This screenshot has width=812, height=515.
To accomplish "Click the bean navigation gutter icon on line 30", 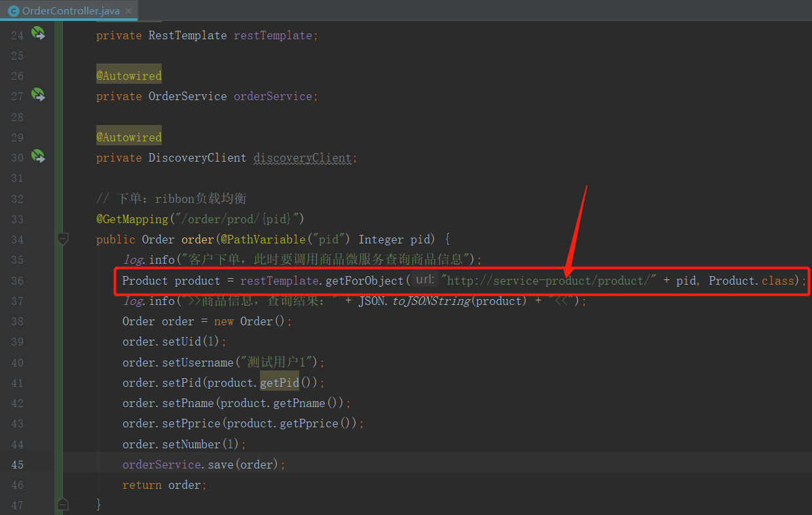I will pyautogui.click(x=38, y=156).
